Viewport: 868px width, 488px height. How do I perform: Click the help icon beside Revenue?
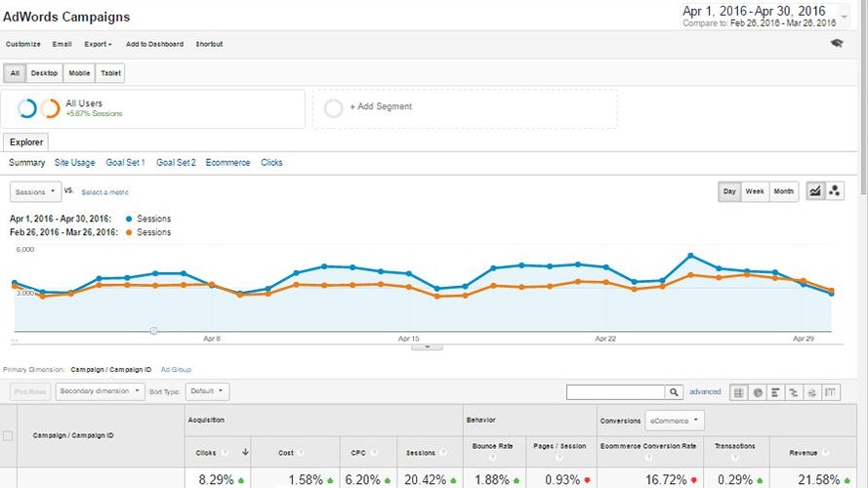coord(825,453)
